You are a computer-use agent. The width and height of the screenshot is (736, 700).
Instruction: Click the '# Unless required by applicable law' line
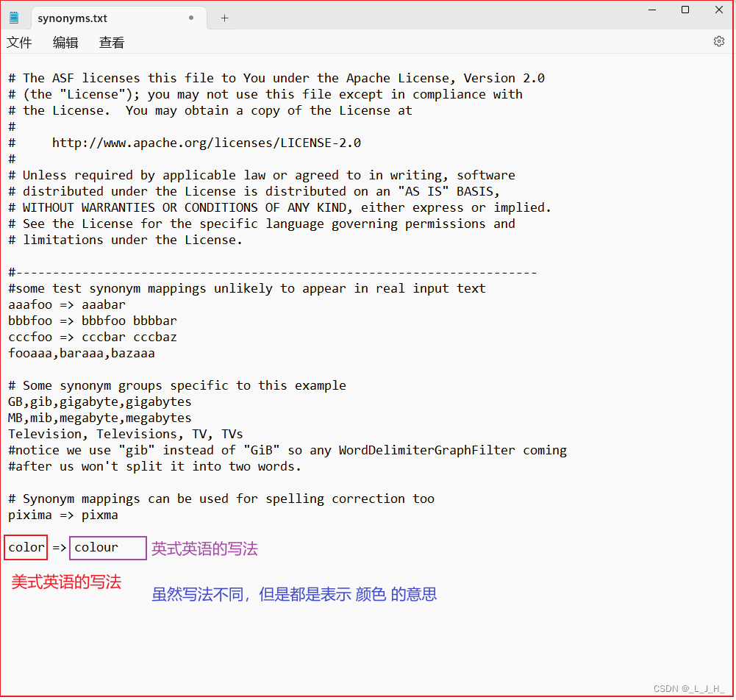point(262,175)
